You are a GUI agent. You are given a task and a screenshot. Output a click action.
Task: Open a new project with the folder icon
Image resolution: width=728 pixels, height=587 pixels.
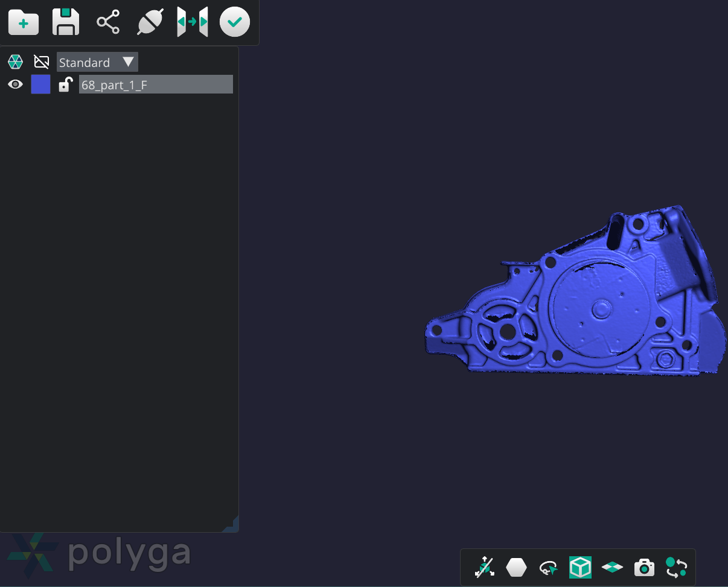[x=23, y=22]
